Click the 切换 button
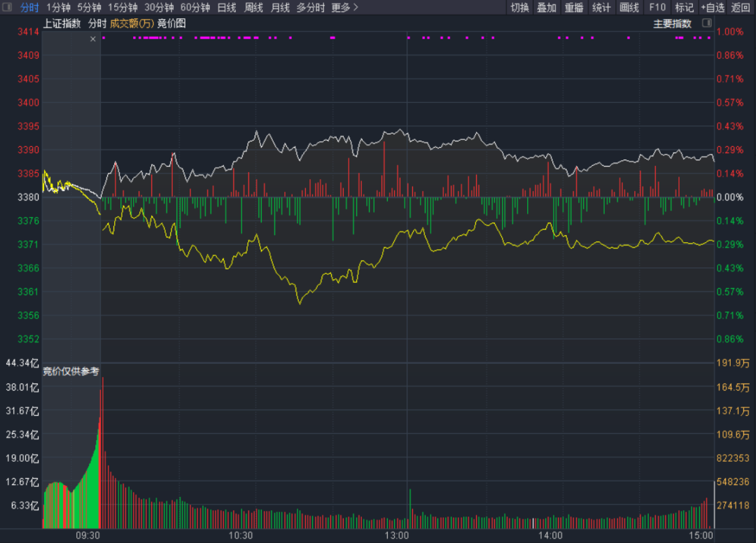Image resolution: width=756 pixels, height=543 pixels. [519, 8]
